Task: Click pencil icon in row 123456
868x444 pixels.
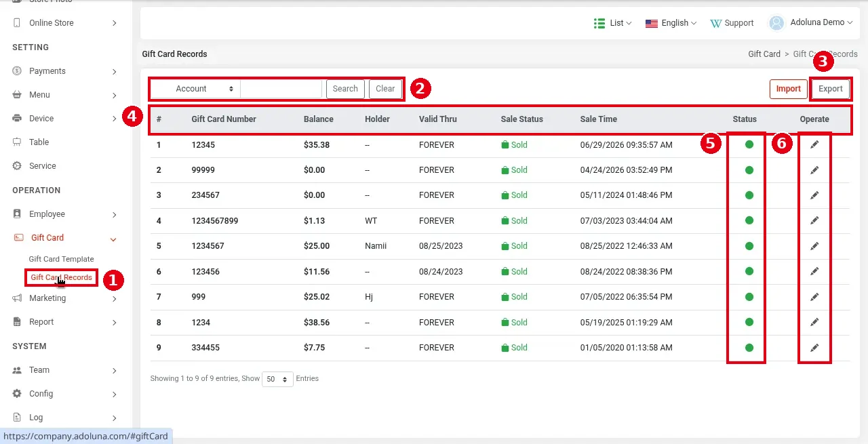Action: pos(814,271)
